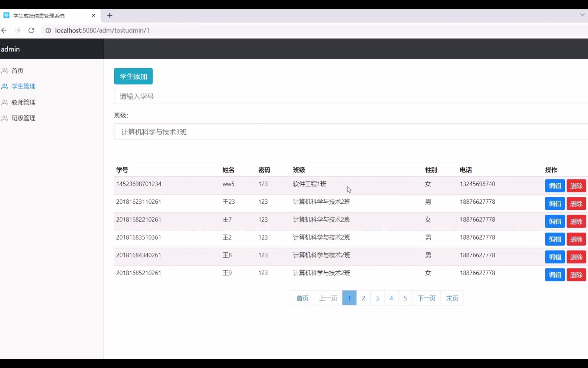Click the 教师管理 sidebar icon
This screenshot has height=368, width=588.
pyautogui.click(x=4, y=102)
